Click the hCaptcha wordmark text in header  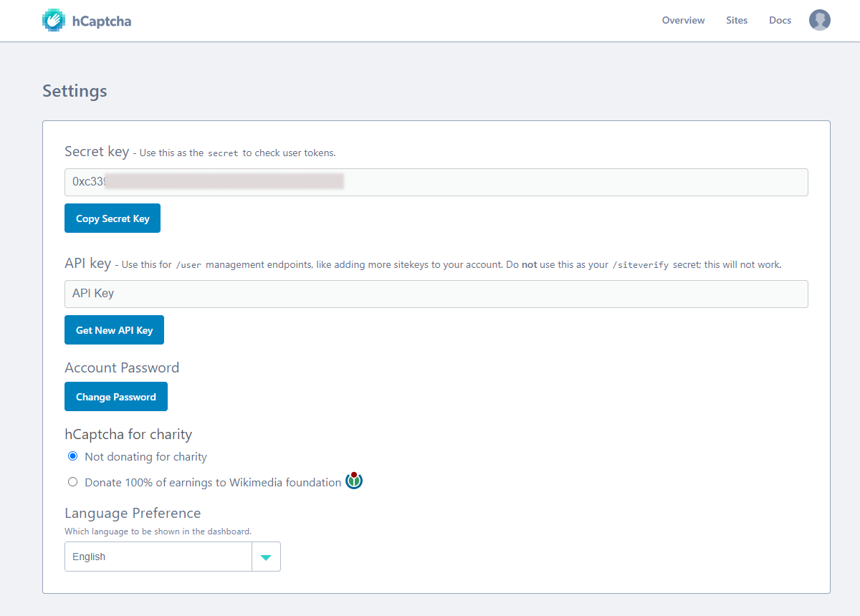[x=102, y=21]
